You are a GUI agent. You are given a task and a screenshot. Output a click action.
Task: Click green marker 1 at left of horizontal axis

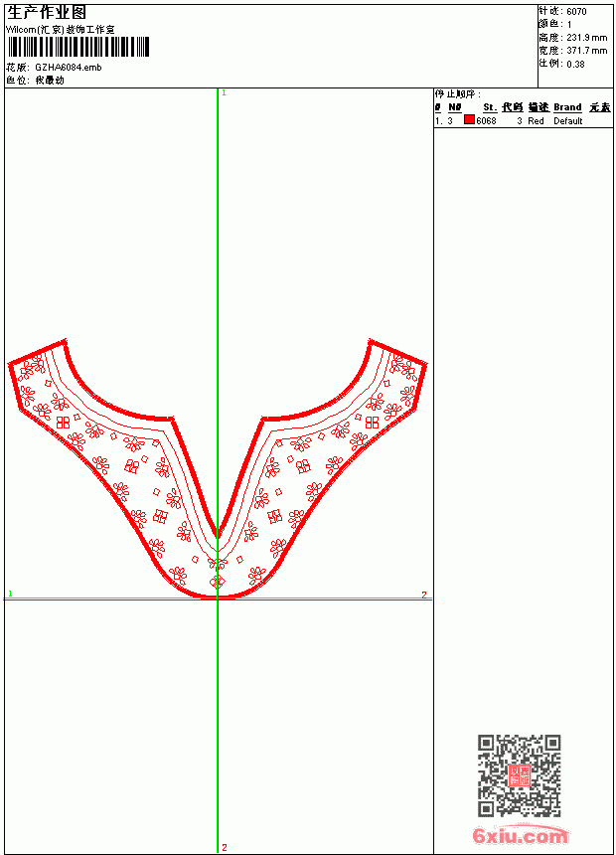tap(10, 594)
